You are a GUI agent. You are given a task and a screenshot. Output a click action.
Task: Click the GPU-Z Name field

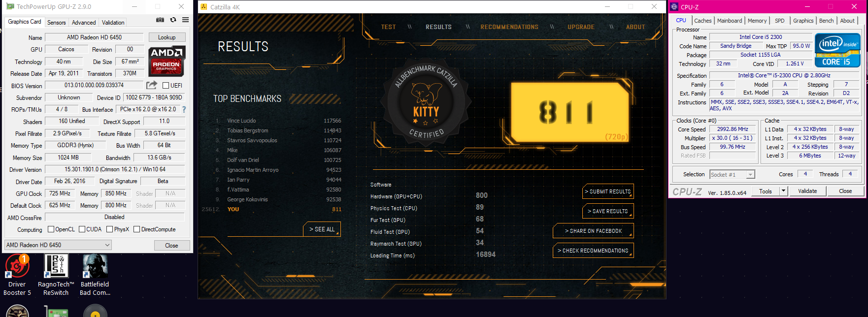click(x=94, y=37)
